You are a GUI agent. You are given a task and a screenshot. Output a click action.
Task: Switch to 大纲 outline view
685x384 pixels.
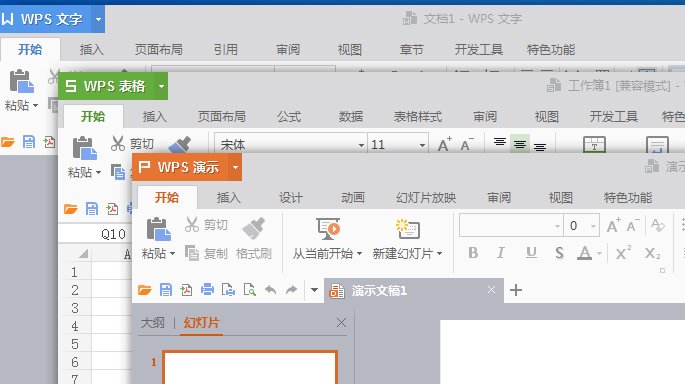153,323
